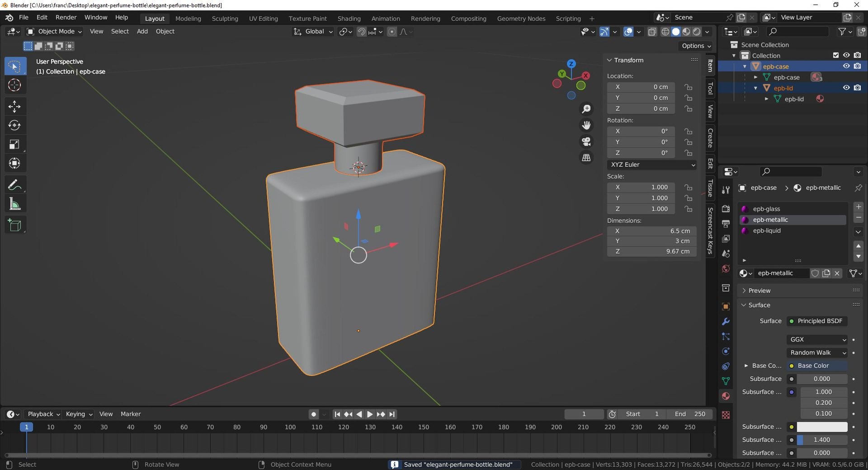This screenshot has height=470, width=868.
Task: Switch to UV Editing workspace tab
Action: click(263, 19)
